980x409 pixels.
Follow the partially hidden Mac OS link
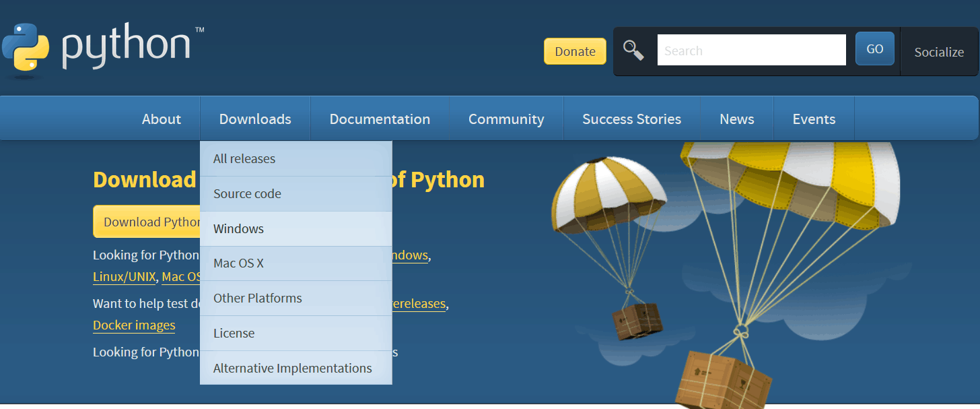[x=181, y=277]
